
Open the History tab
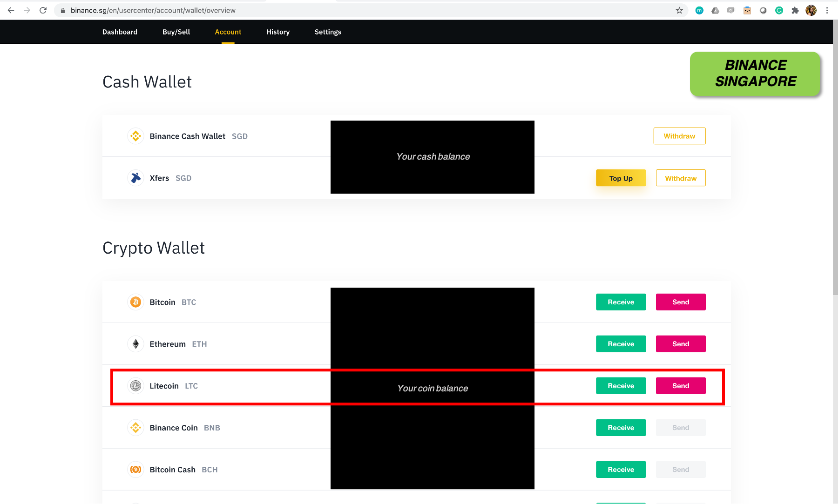pyautogui.click(x=278, y=32)
